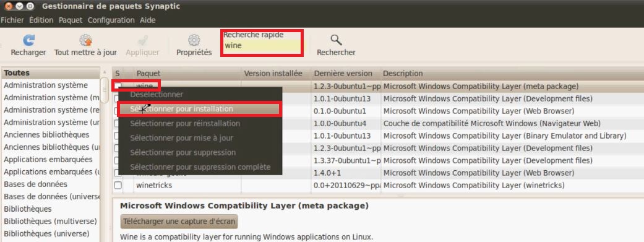Screen dimensions: 644x242
Task: Click the Binary Emulator and Library description
Action: pyautogui.click(x=505, y=136)
